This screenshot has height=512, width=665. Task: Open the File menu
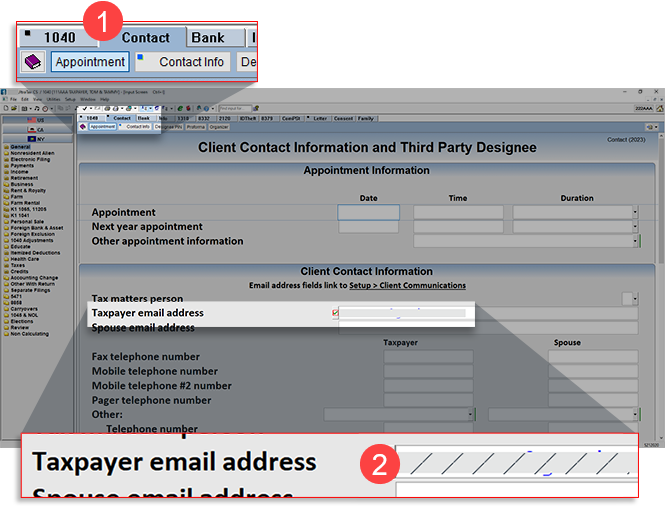click(14, 99)
